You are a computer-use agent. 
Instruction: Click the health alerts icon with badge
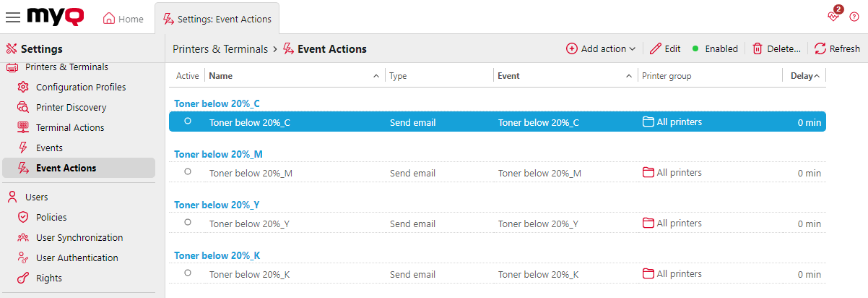pos(834,17)
